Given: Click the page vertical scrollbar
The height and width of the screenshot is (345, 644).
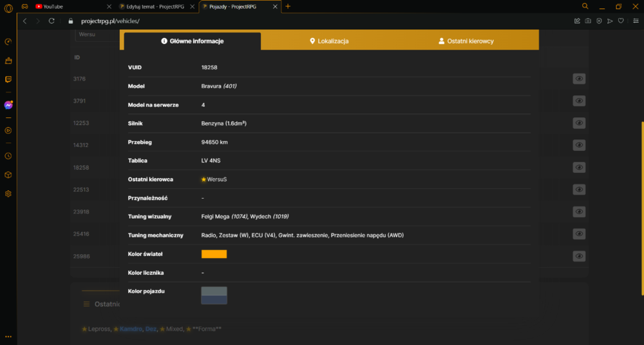Looking at the screenshot, I should 641,208.
